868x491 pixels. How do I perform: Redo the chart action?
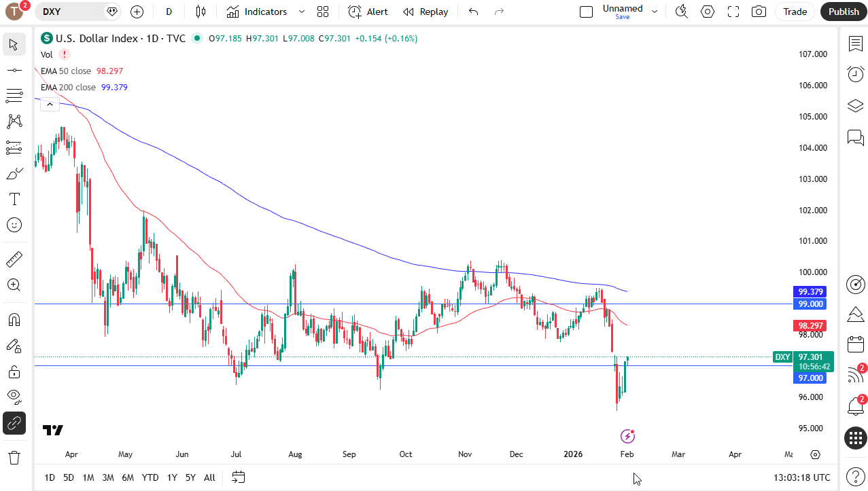coord(500,12)
